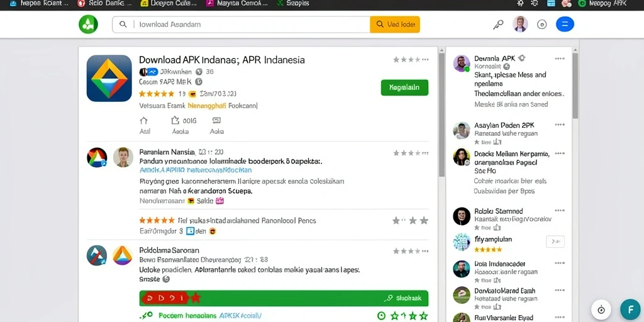The width and height of the screenshot is (644, 322).
Task: Click the 'Shobaak' button on green banner
Action: pos(402,298)
